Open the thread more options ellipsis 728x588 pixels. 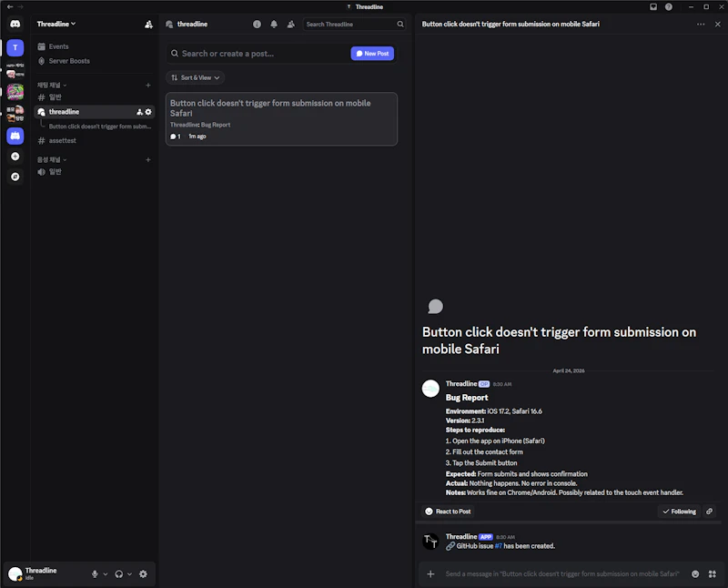[701, 25]
